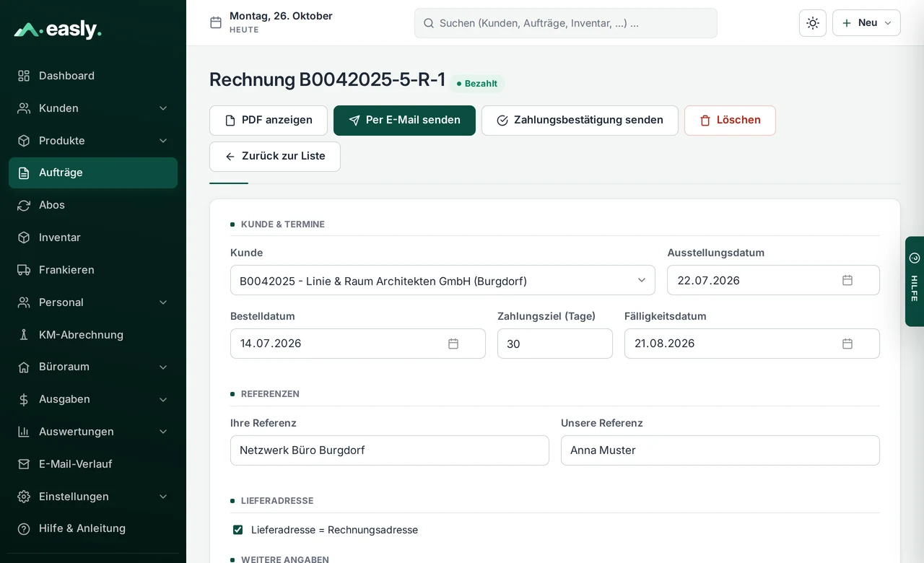
Task: Open calendar picker for Bestelldatum
Action: [453, 344]
